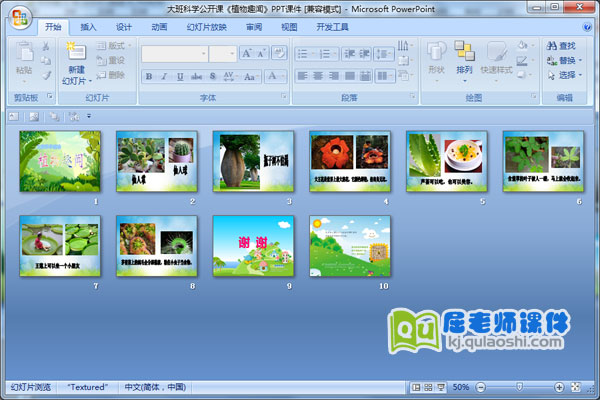Click the Quick Styles icon
The height and width of the screenshot is (400, 600).
[x=497, y=52]
